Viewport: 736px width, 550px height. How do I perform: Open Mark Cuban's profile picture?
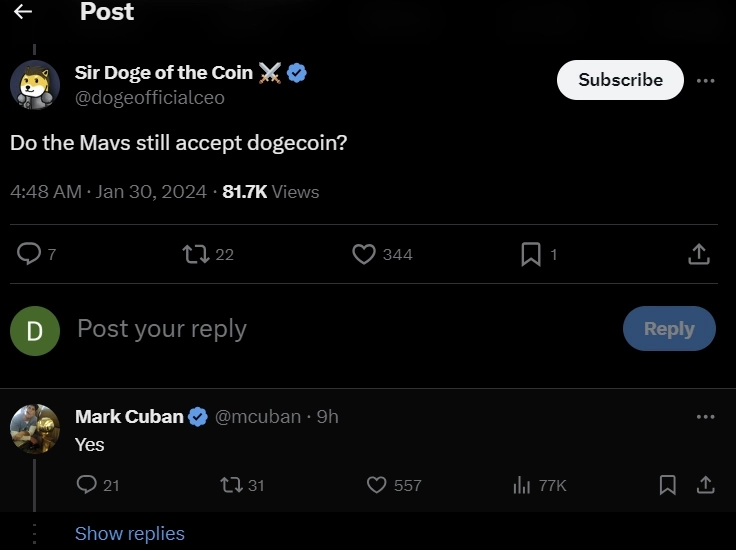click(x=35, y=430)
